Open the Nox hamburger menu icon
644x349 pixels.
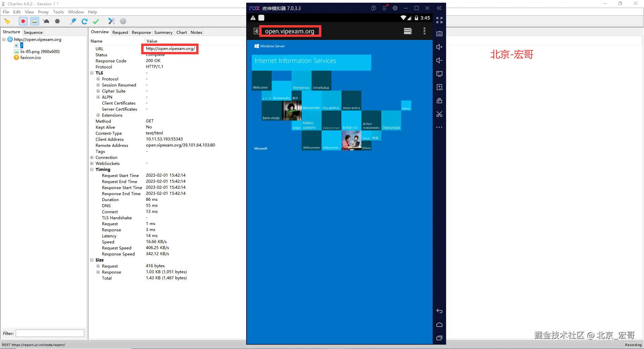click(x=384, y=8)
